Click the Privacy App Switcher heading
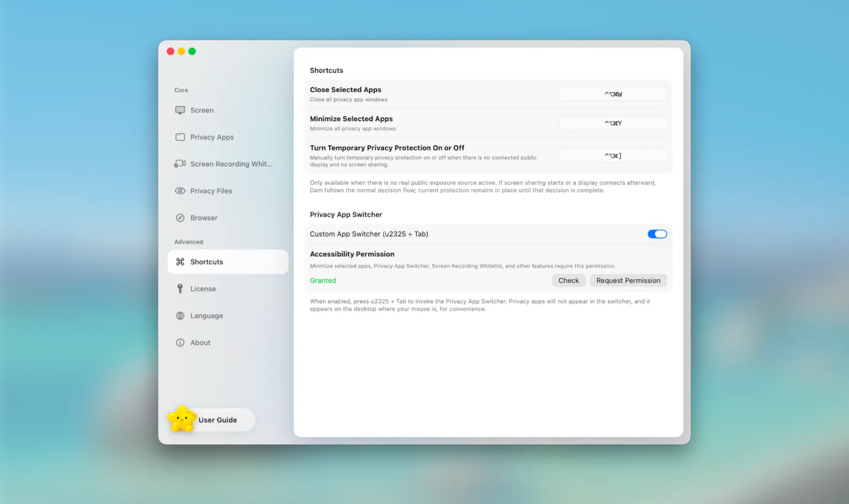The image size is (849, 504). click(346, 214)
